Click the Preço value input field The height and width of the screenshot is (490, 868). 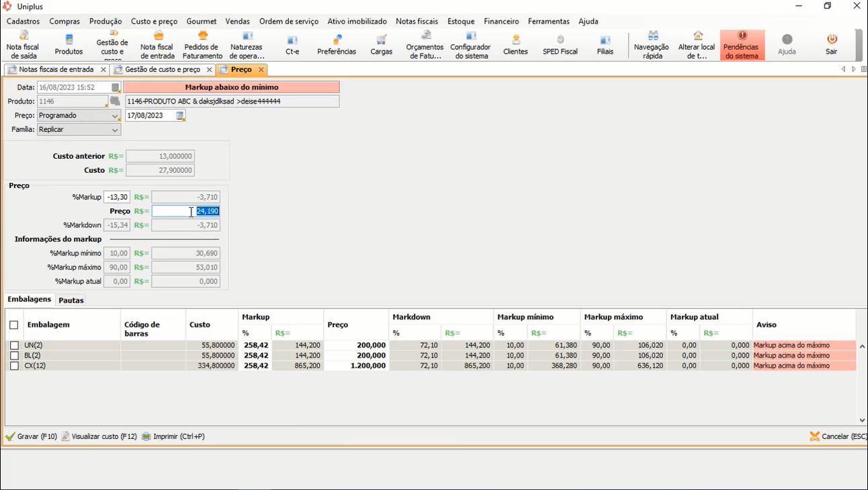pos(186,211)
